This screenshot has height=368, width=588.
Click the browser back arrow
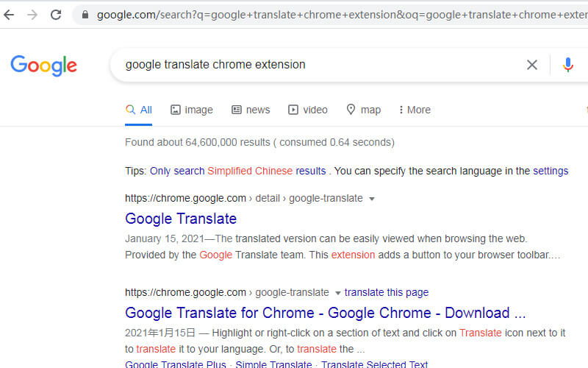pyautogui.click(x=9, y=15)
